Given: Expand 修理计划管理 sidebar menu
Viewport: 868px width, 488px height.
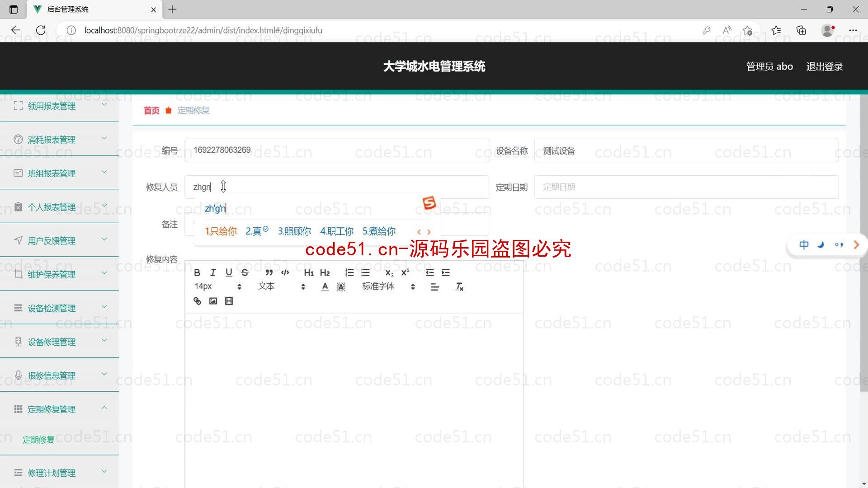Looking at the screenshot, I should [59, 473].
